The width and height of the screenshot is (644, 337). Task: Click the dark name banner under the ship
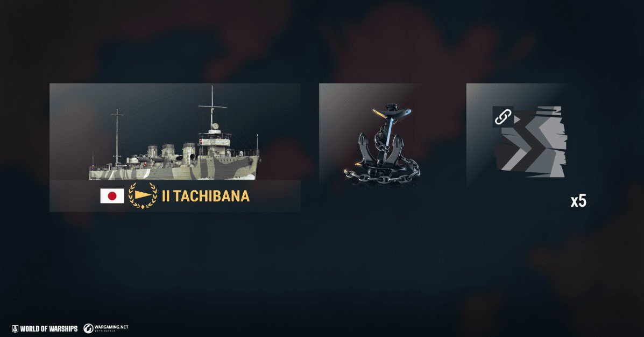pyautogui.click(x=175, y=195)
